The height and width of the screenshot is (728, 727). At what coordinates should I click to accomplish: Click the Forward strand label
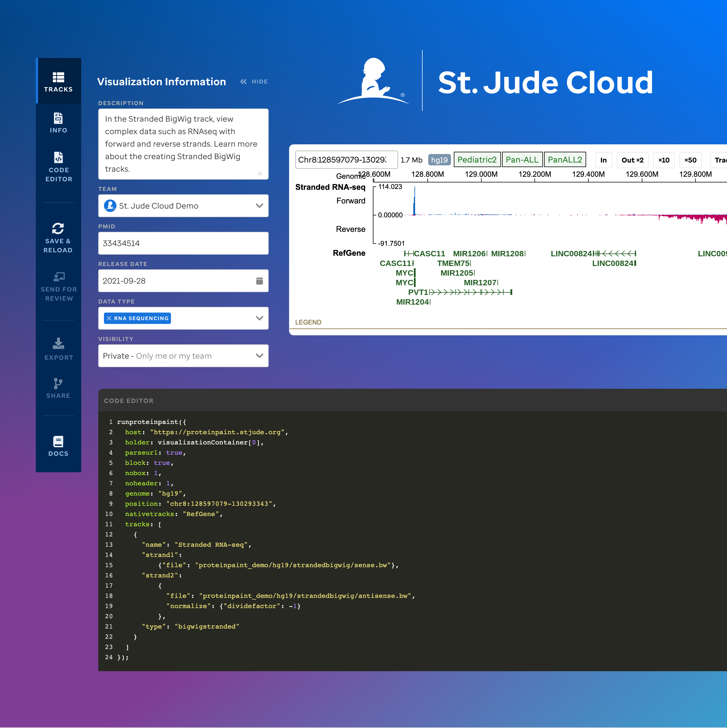click(x=351, y=201)
